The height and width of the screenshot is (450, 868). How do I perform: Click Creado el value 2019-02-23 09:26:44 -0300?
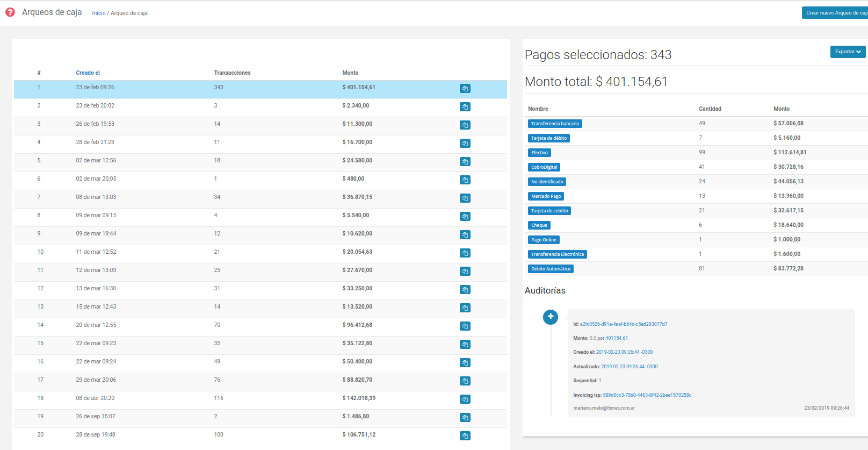[x=625, y=352]
